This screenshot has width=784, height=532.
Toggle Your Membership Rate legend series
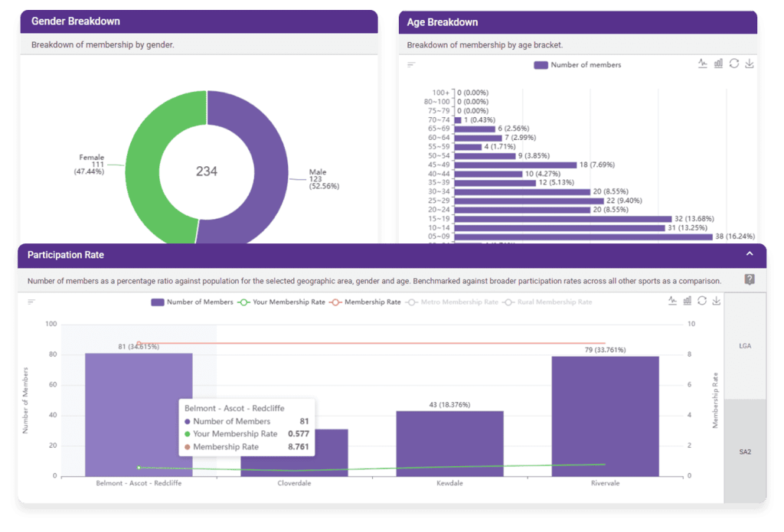pyautogui.click(x=282, y=302)
